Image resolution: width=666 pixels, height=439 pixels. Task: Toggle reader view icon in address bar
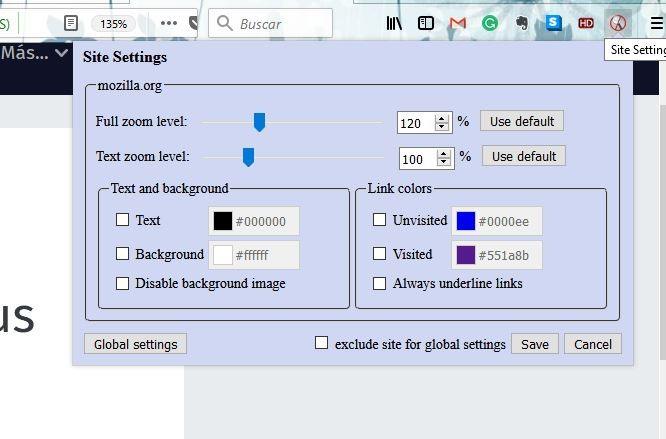pos(70,23)
